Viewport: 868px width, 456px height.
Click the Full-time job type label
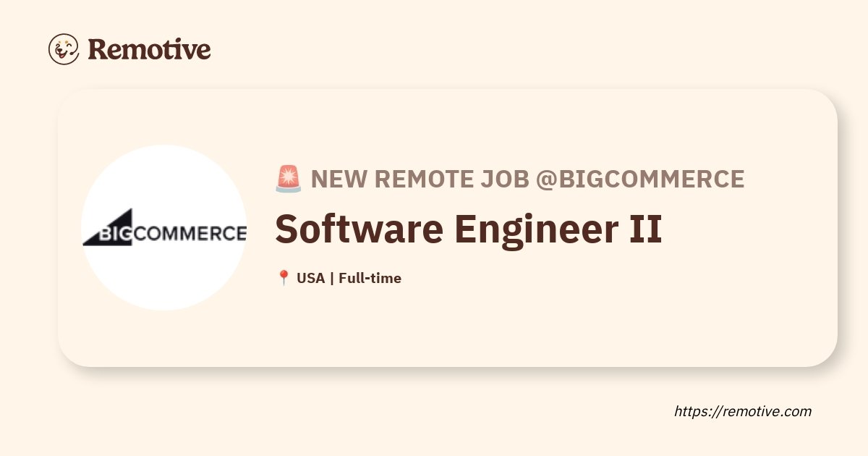pyautogui.click(x=370, y=278)
